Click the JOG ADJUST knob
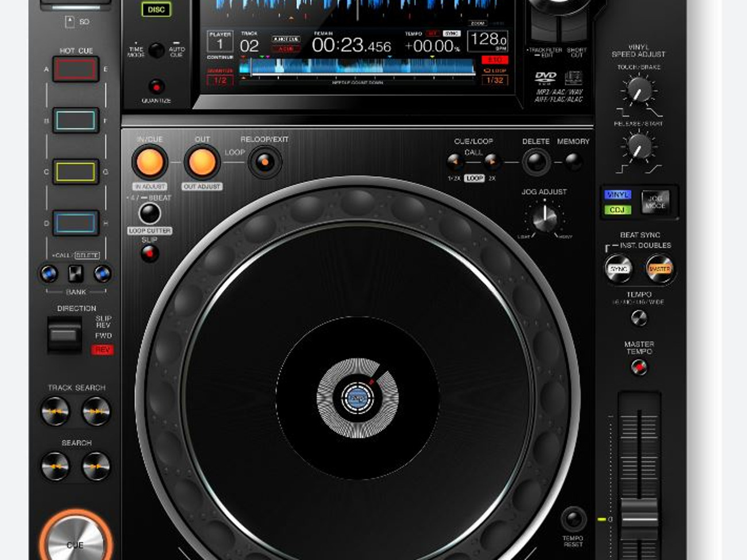The height and width of the screenshot is (560, 747). [544, 218]
